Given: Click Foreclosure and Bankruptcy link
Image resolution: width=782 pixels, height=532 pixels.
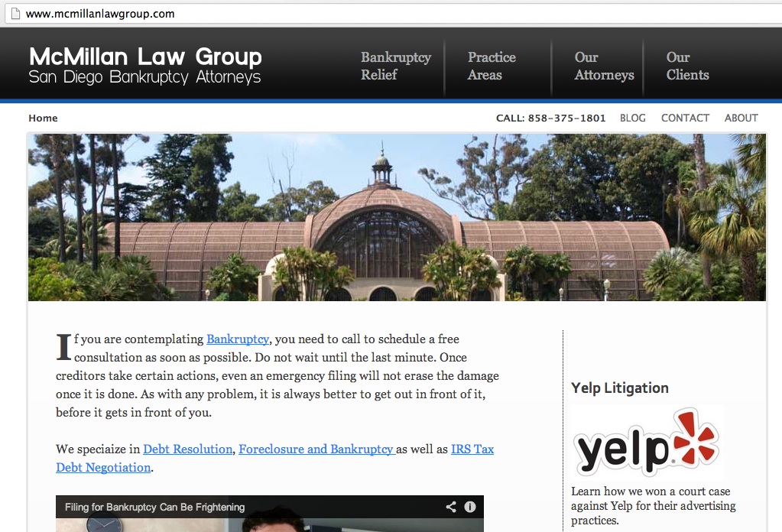Looking at the screenshot, I should coord(316,449).
